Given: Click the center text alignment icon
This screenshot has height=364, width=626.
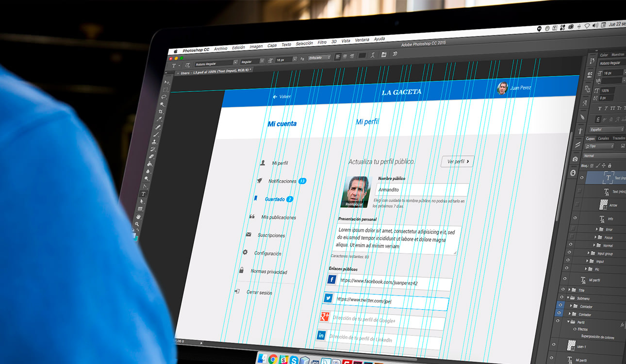Looking at the screenshot, I should [345, 56].
